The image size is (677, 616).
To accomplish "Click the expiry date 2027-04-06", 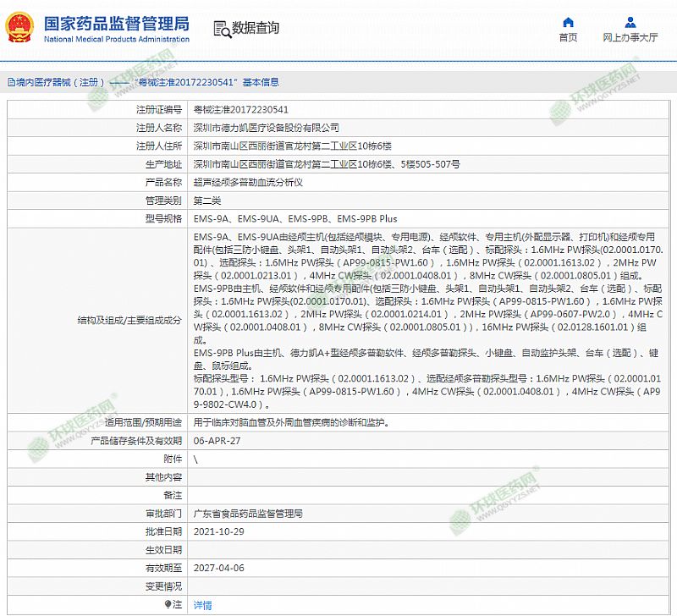I will point(218,568).
